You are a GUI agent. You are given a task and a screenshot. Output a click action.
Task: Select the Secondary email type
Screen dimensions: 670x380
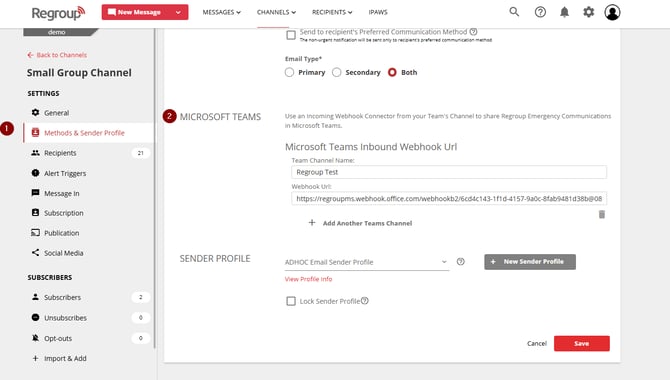coord(337,72)
